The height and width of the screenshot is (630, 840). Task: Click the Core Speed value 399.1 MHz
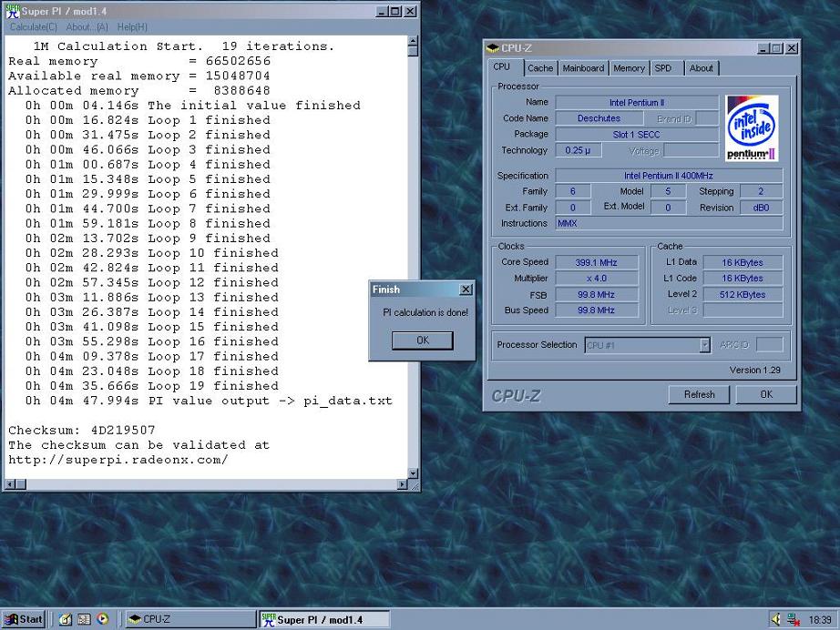(596, 262)
